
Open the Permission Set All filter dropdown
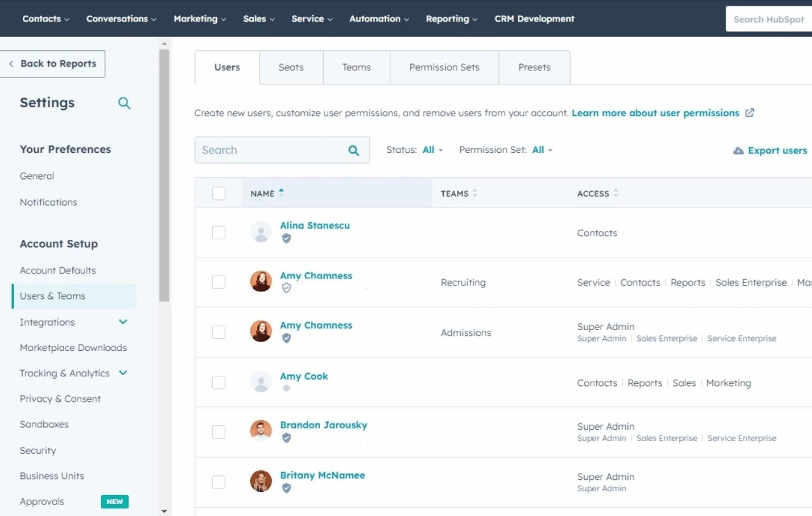tap(540, 150)
